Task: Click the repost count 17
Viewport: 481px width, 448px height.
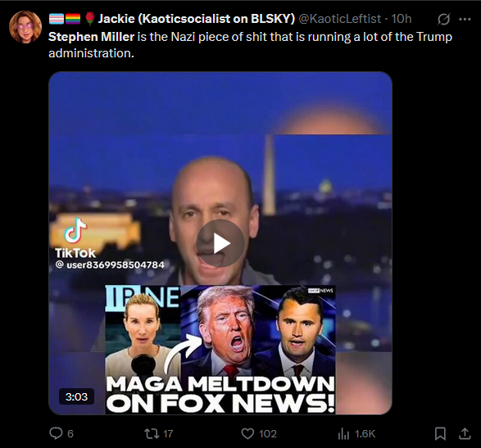Action: [x=168, y=433]
